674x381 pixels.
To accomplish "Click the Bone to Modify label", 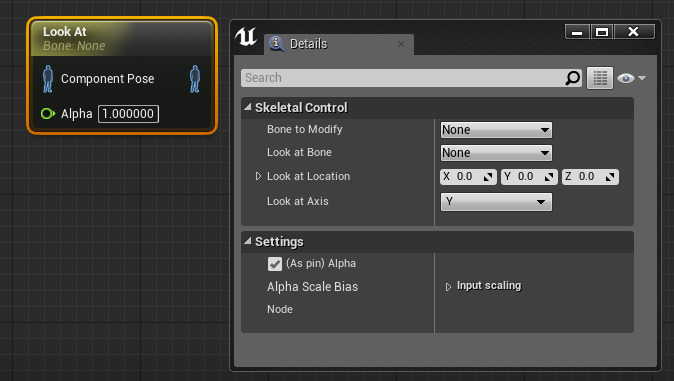I will point(305,129).
